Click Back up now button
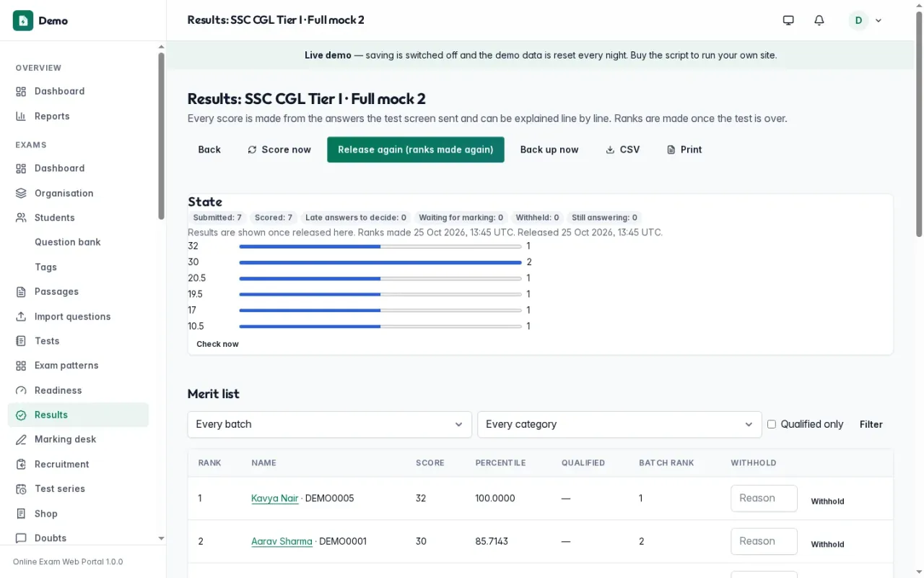924x578 pixels. click(549, 150)
